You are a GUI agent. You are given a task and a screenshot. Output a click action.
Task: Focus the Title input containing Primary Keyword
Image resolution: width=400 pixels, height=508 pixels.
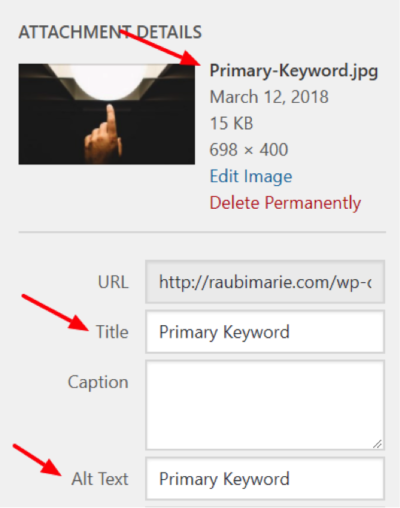pos(265,332)
